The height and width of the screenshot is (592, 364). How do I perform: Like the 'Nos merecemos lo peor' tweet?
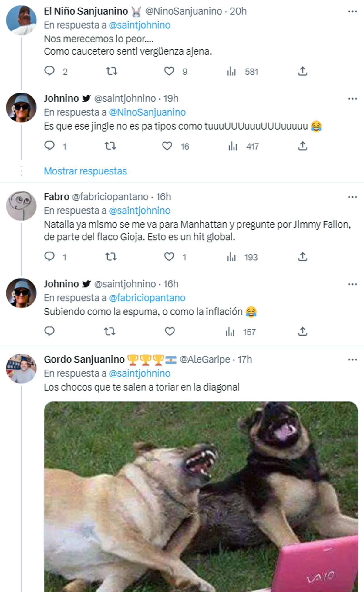click(169, 71)
